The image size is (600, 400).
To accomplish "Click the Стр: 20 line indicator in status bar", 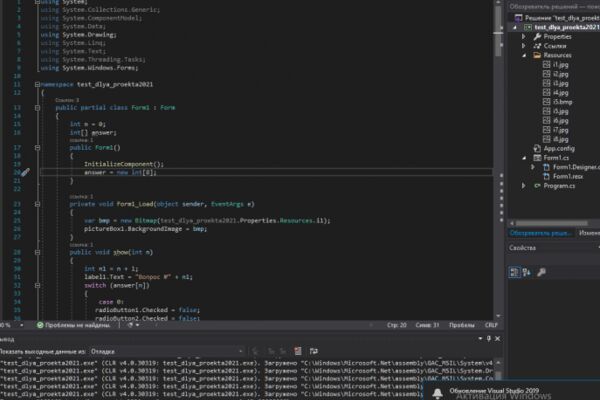I will (x=396, y=325).
